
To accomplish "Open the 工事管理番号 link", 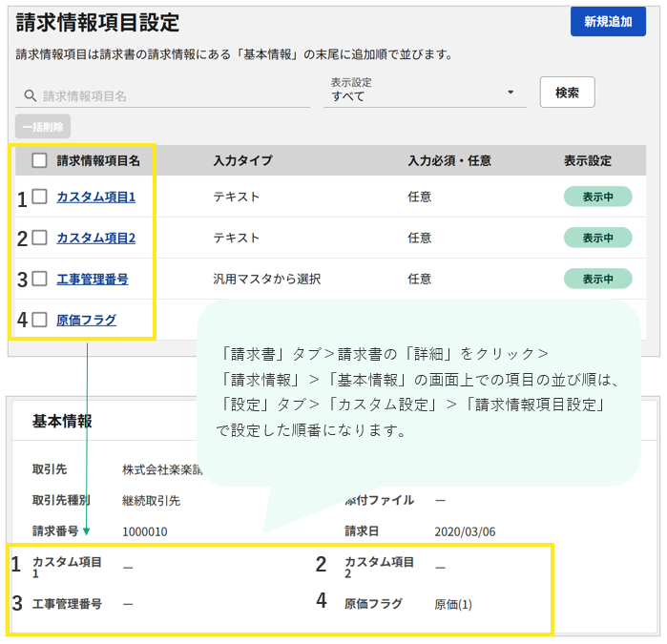I will [x=93, y=279].
